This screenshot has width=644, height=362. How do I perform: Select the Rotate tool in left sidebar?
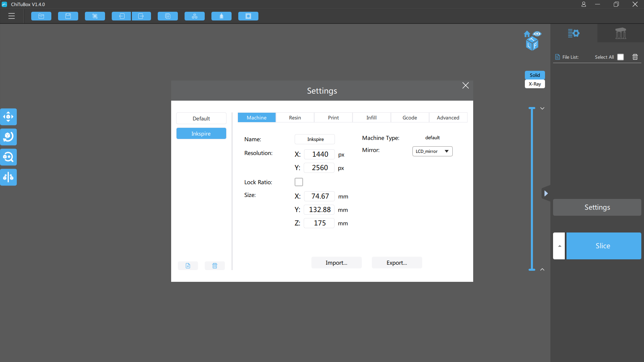pyautogui.click(x=8, y=137)
